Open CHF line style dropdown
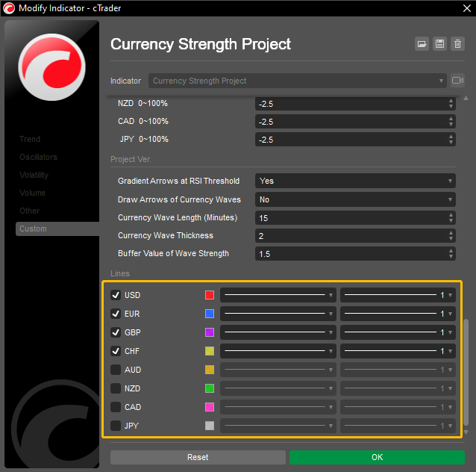The height and width of the screenshot is (472, 476). coord(278,351)
